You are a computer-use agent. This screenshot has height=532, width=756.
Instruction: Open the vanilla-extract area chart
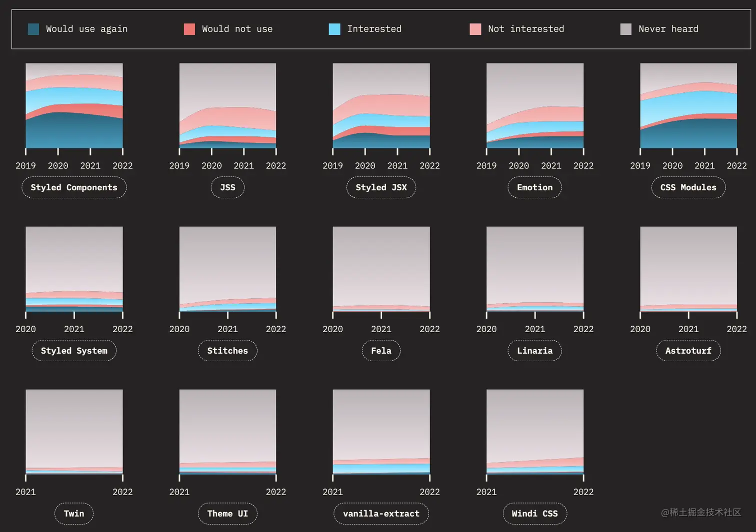[x=381, y=432]
